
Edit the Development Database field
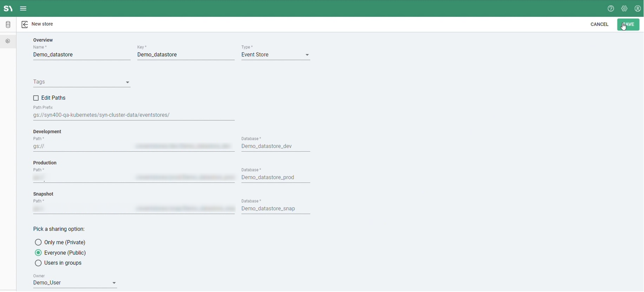click(276, 146)
